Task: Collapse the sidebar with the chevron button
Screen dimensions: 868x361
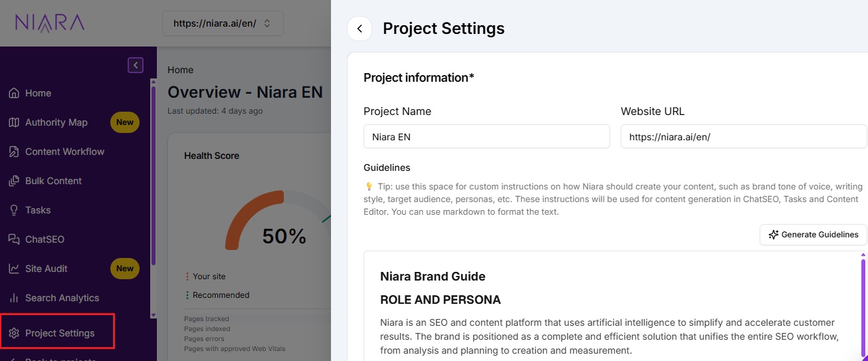Action: [x=136, y=65]
